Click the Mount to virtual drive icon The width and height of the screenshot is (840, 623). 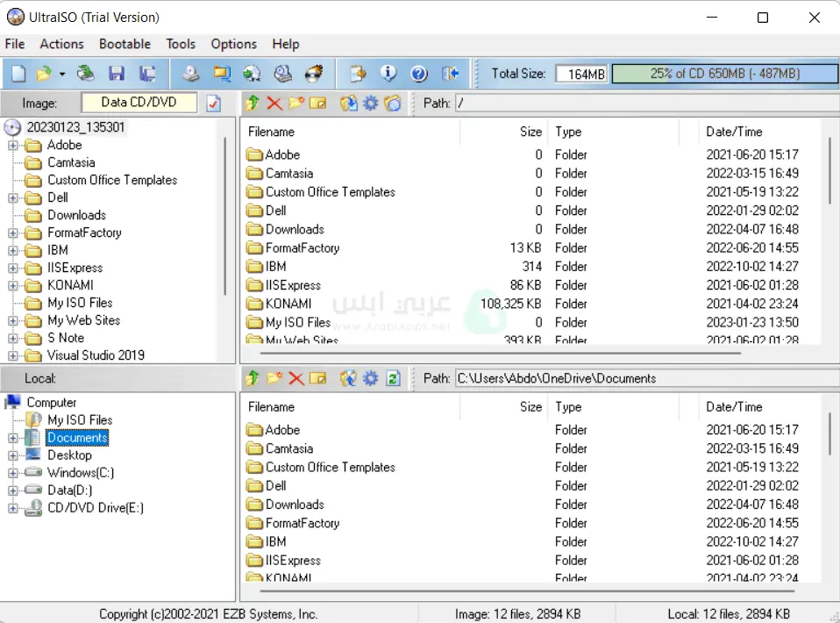282,74
